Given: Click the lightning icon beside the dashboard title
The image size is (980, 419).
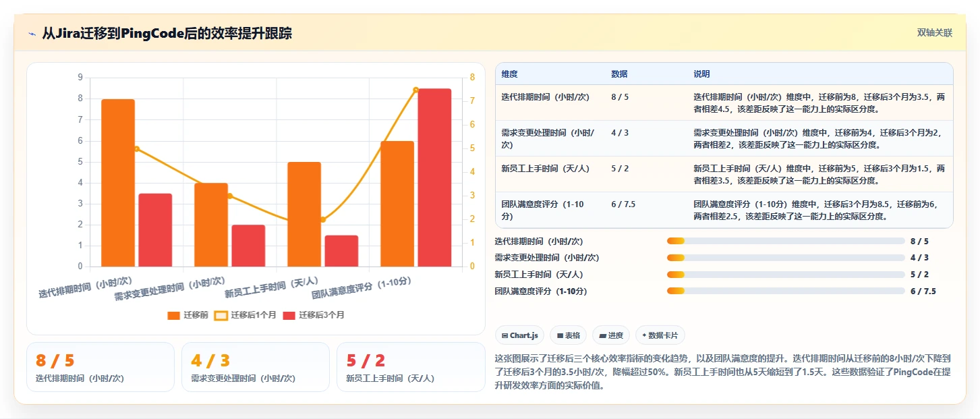Looking at the screenshot, I should click(x=32, y=34).
